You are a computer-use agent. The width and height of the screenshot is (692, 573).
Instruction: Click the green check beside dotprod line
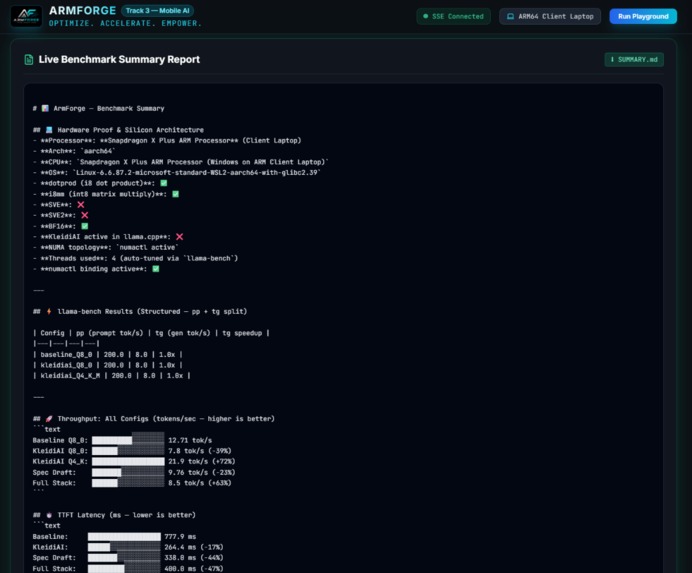[x=164, y=183]
